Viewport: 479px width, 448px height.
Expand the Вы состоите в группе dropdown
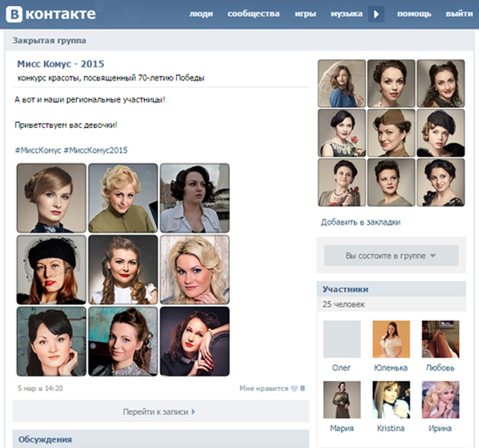391,255
